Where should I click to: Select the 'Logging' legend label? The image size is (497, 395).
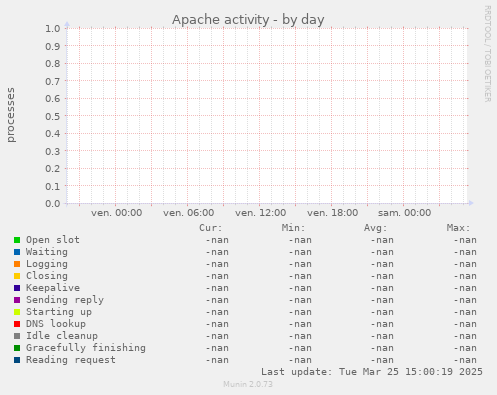tap(47, 264)
